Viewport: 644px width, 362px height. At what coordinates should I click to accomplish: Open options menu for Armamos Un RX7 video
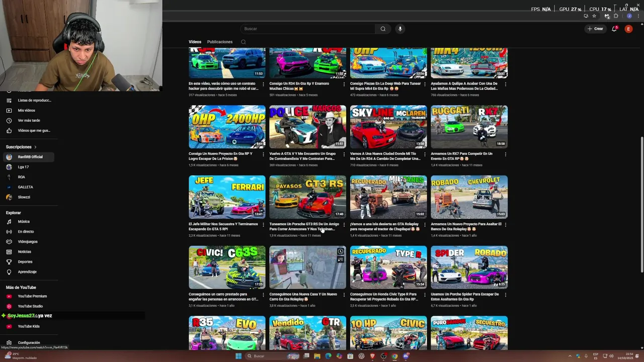click(x=505, y=154)
